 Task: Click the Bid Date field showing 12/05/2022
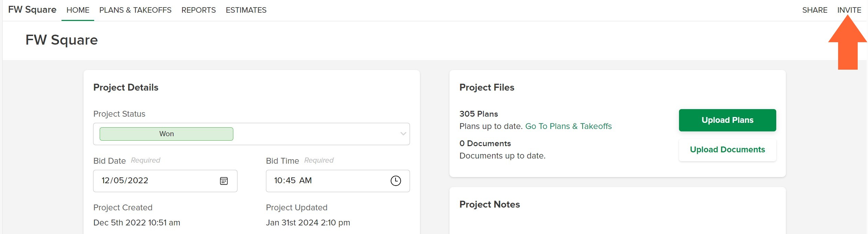tap(165, 181)
